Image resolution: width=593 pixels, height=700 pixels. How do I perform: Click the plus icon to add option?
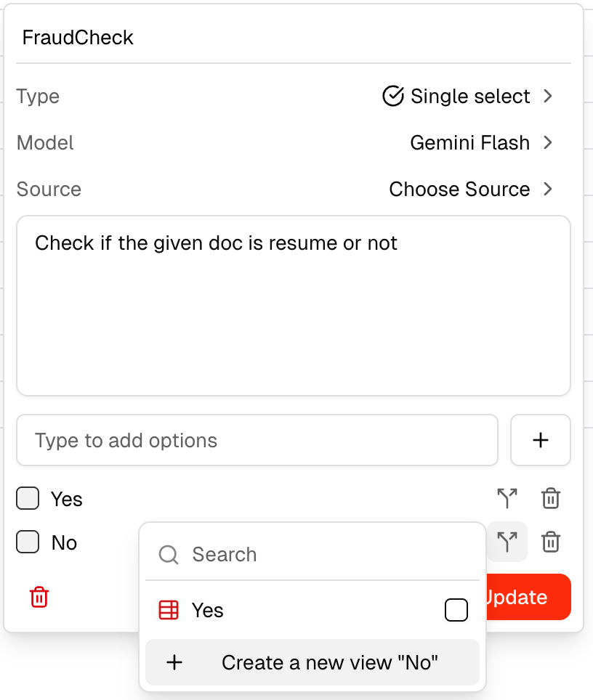(541, 440)
